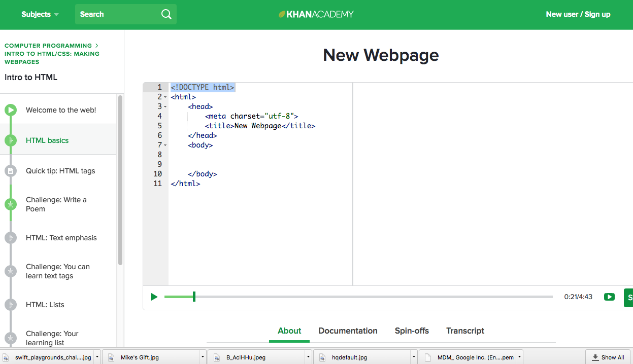
Task: Click the search magnifier icon
Action: tap(166, 14)
